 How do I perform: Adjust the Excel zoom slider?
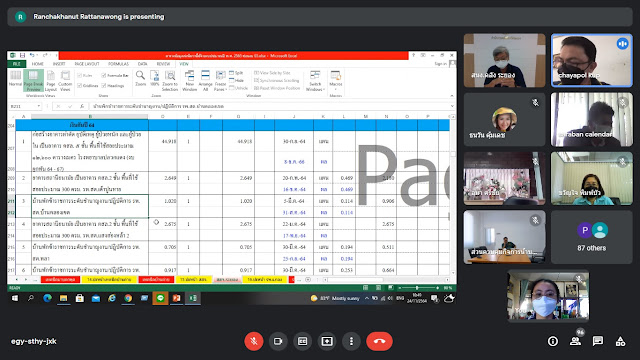click(417, 288)
